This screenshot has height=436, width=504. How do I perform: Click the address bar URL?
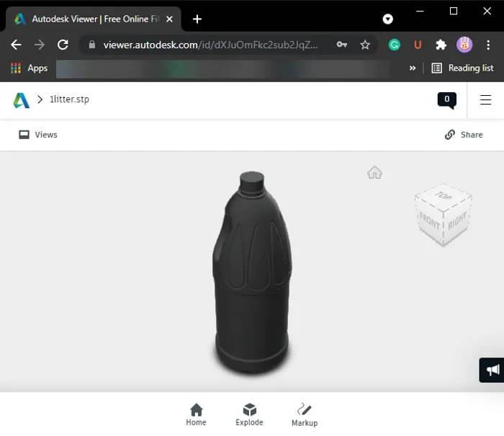(210, 45)
